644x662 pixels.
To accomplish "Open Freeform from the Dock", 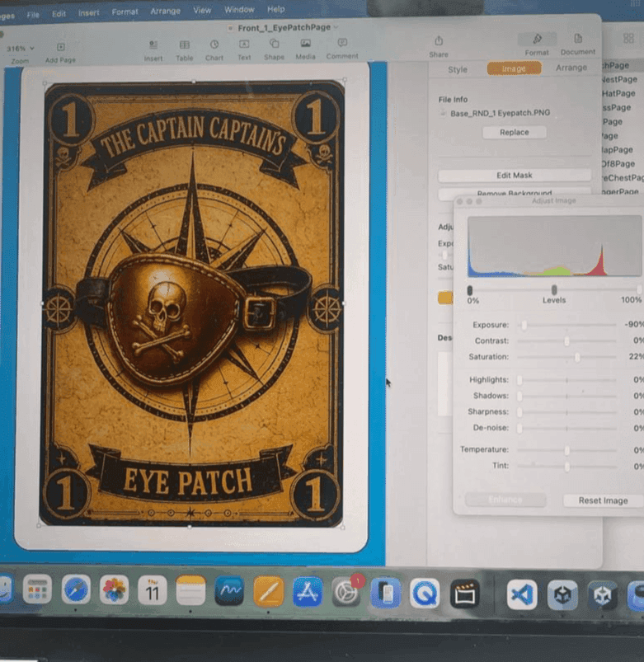I will 229,591.
